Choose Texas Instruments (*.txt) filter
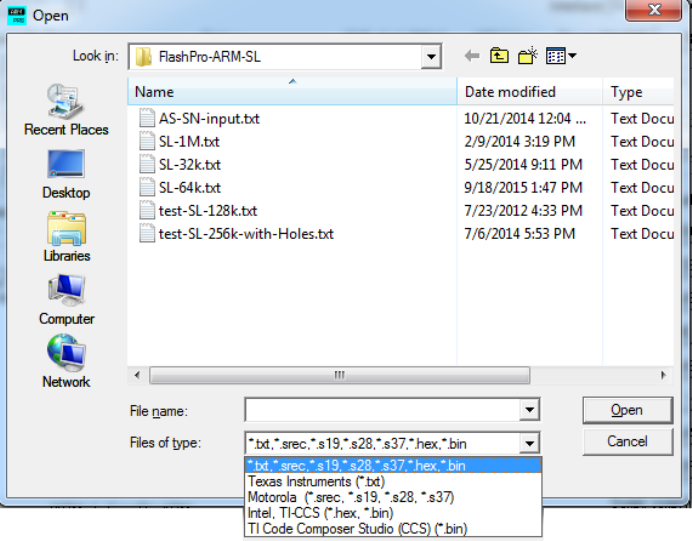The height and width of the screenshot is (541, 692). pos(393,481)
